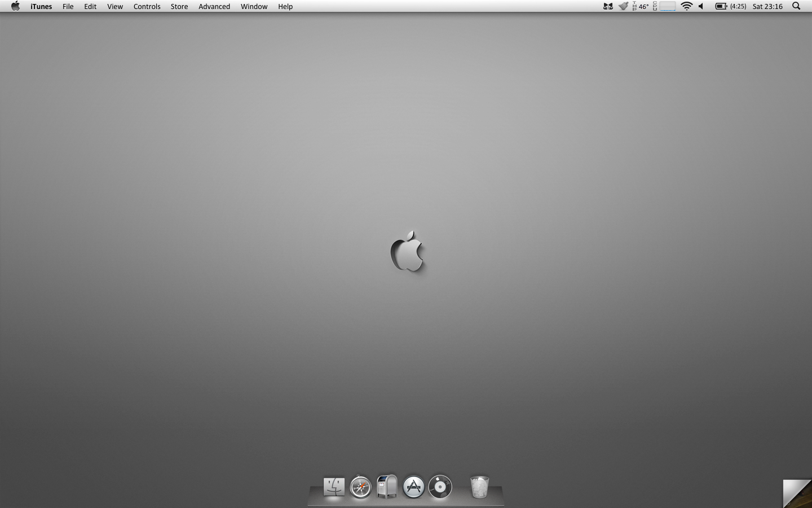Image resolution: width=812 pixels, height=508 pixels.
Task: Open the battery status menu
Action: [x=731, y=6]
